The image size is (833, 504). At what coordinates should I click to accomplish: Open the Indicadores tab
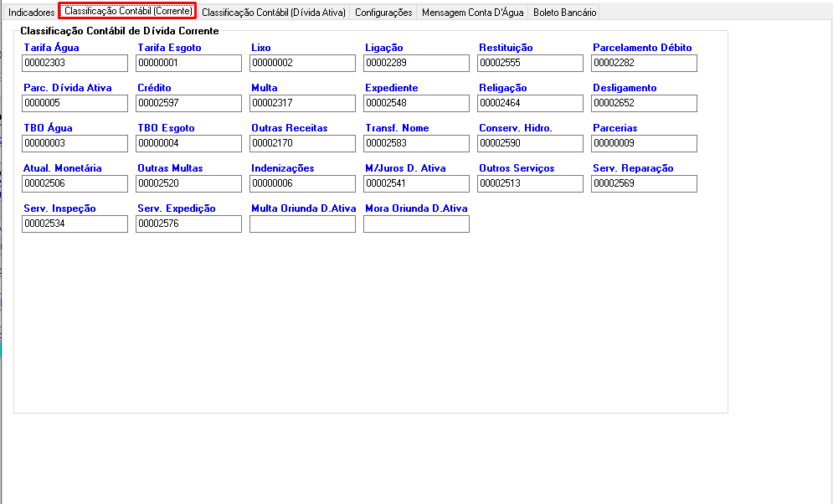[x=31, y=13]
